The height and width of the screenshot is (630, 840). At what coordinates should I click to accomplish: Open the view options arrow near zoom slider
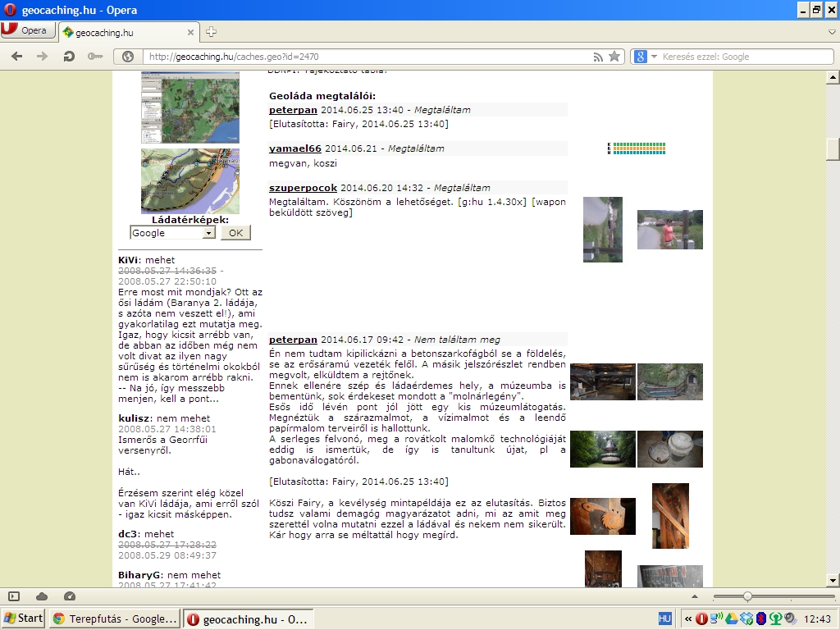695,596
